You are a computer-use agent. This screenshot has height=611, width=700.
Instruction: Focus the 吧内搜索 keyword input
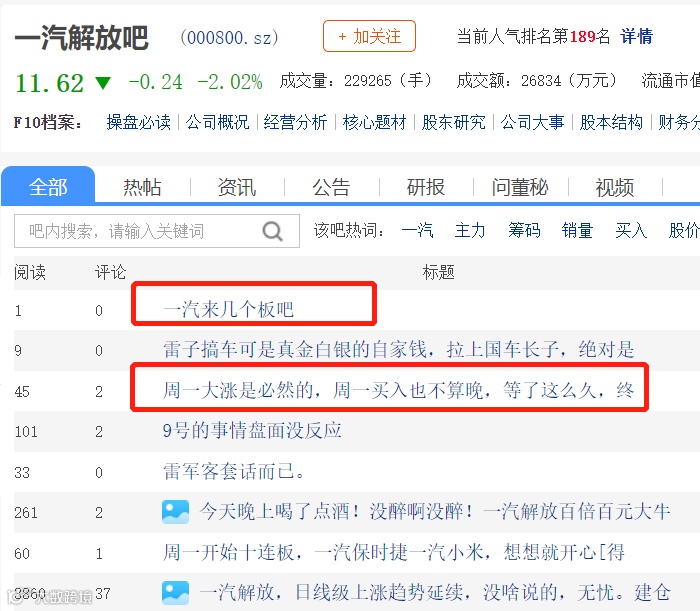click(x=157, y=231)
